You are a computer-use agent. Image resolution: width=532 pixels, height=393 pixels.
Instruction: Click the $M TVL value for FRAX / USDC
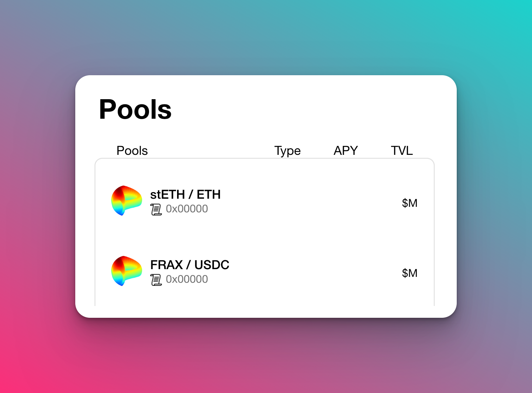410,273
